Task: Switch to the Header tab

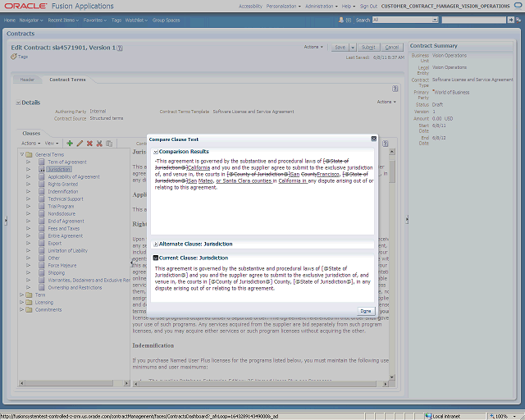Action: coord(27,80)
